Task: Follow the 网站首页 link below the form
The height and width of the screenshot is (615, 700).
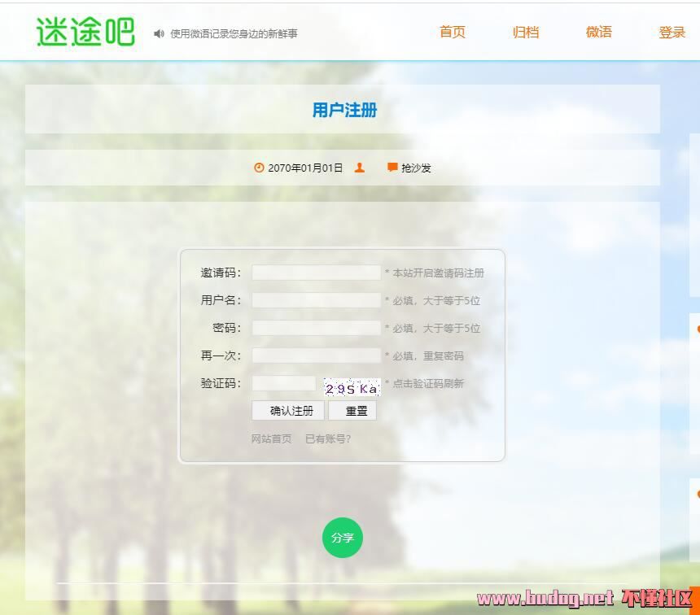Action: [x=271, y=438]
